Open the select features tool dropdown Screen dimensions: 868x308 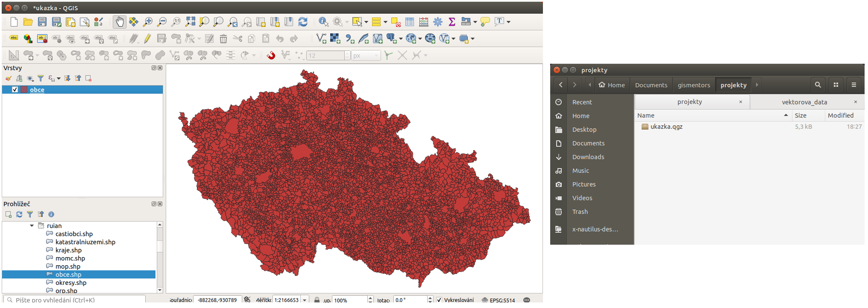[x=366, y=22]
